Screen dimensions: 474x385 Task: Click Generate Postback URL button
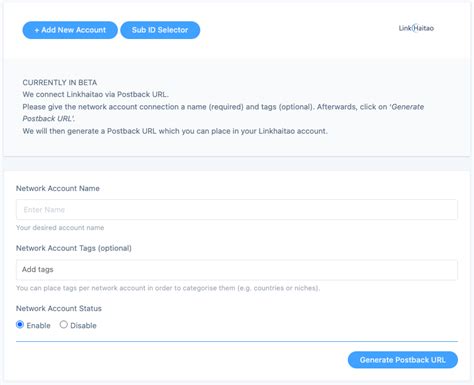(403, 360)
